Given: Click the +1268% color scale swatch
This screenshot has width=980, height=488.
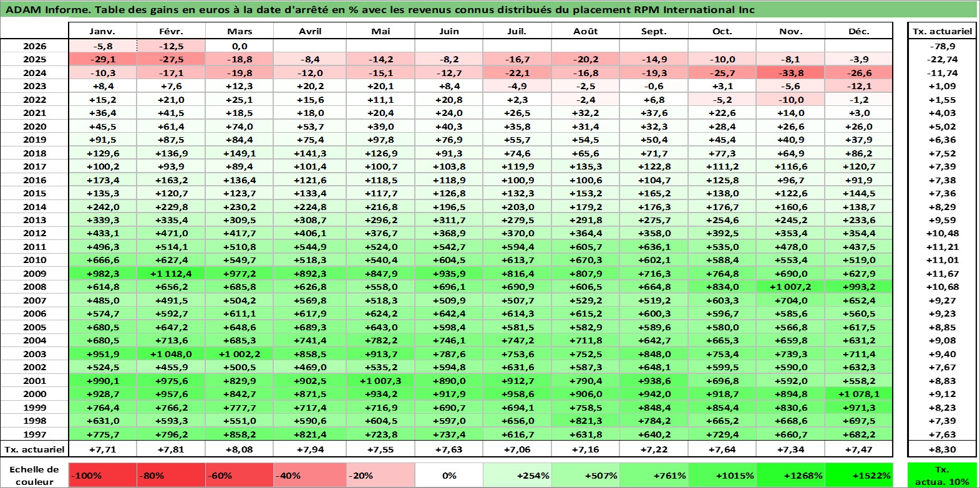Looking at the screenshot, I should (x=790, y=475).
